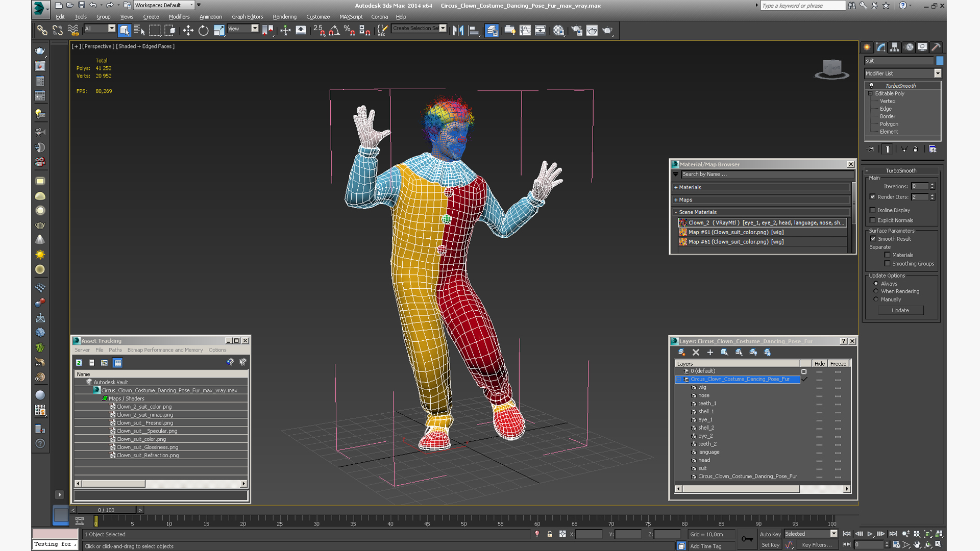Click the Auto Key button
Screen dimensions: 980x551
770,534
